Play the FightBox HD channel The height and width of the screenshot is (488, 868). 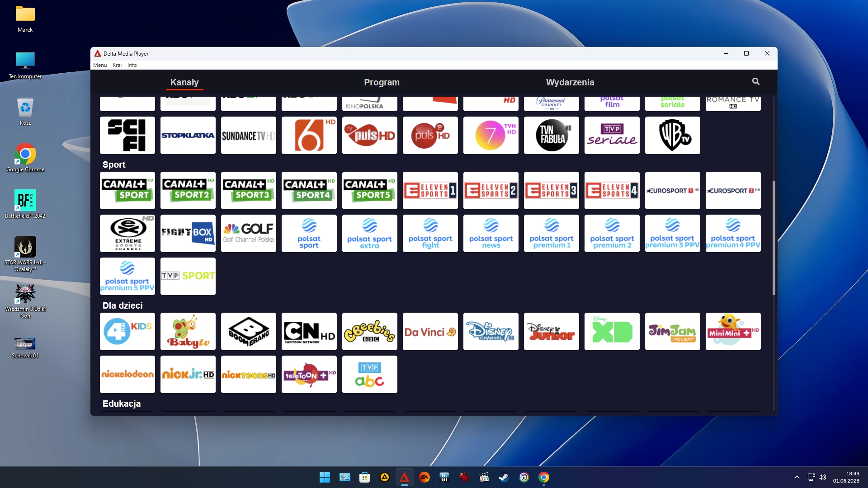coord(188,234)
